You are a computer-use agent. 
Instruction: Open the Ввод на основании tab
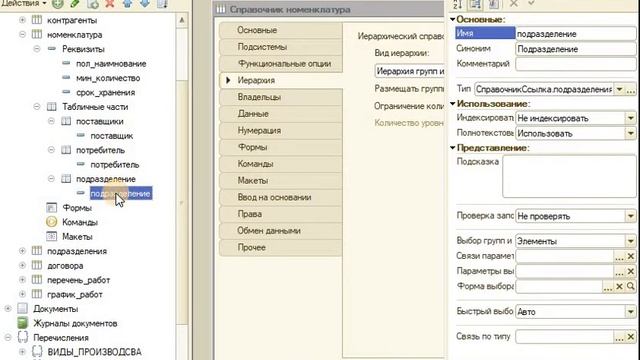281,197
